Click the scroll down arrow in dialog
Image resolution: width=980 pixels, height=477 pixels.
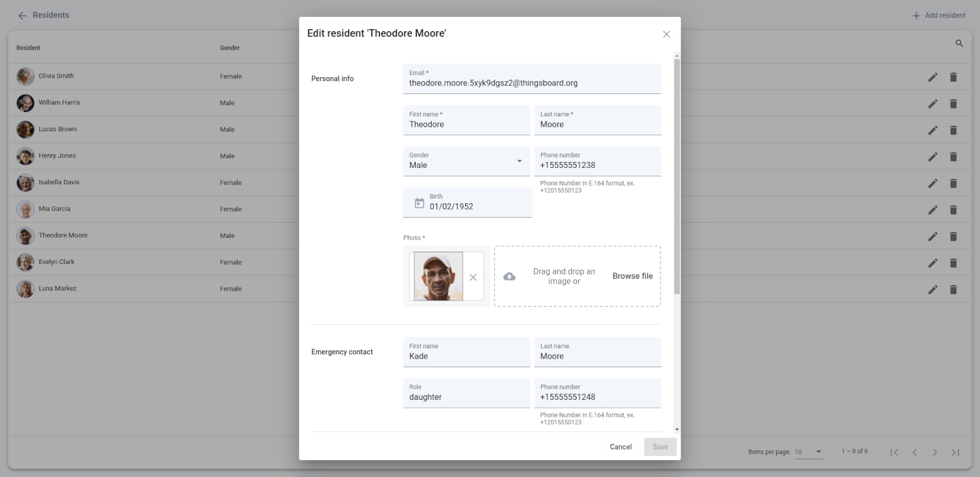coord(677,429)
